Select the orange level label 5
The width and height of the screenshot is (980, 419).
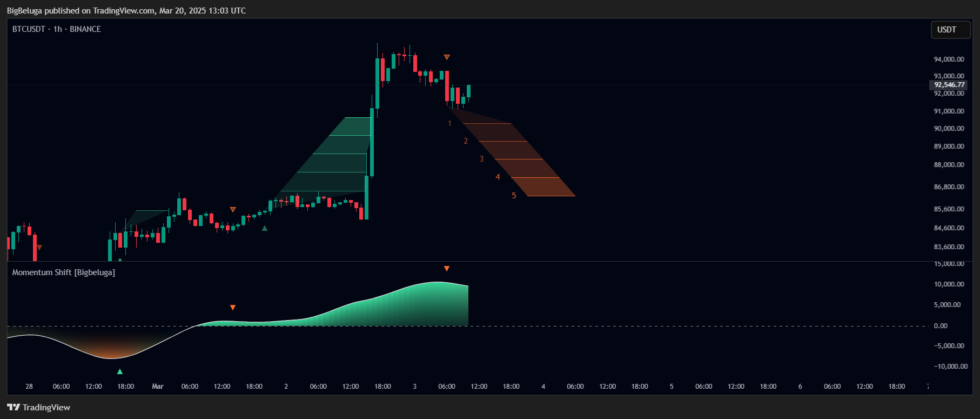(x=514, y=196)
